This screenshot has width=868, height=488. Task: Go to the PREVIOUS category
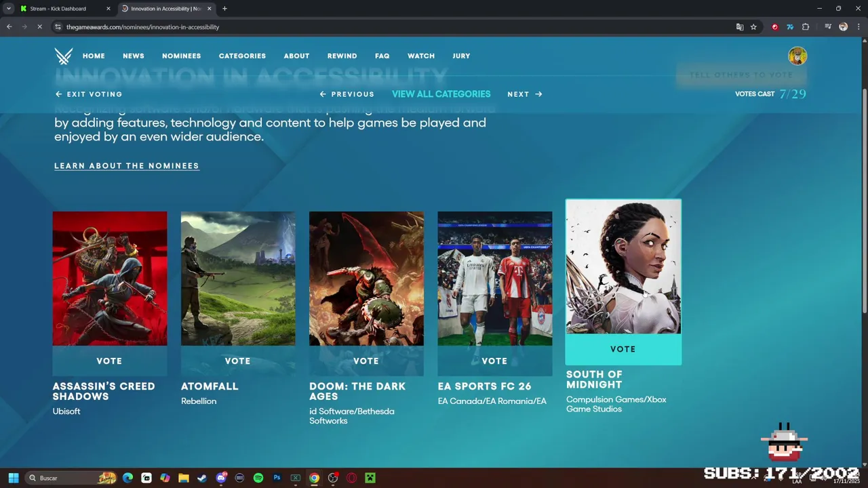pyautogui.click(x=347, y=94)
